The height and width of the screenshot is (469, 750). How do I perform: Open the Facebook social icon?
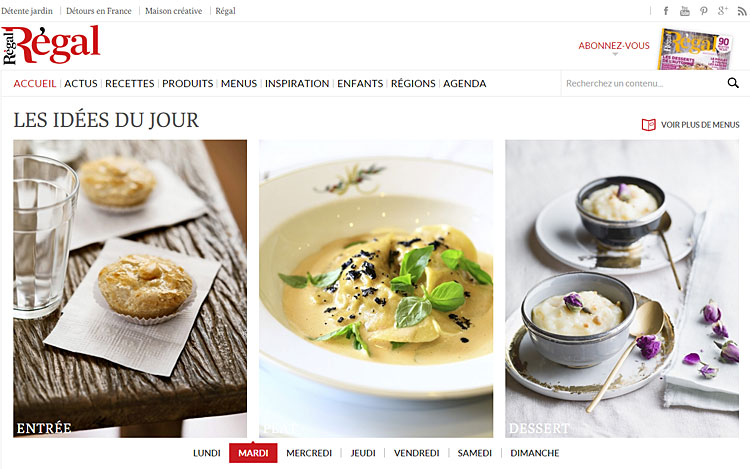[x=666, y=11]
